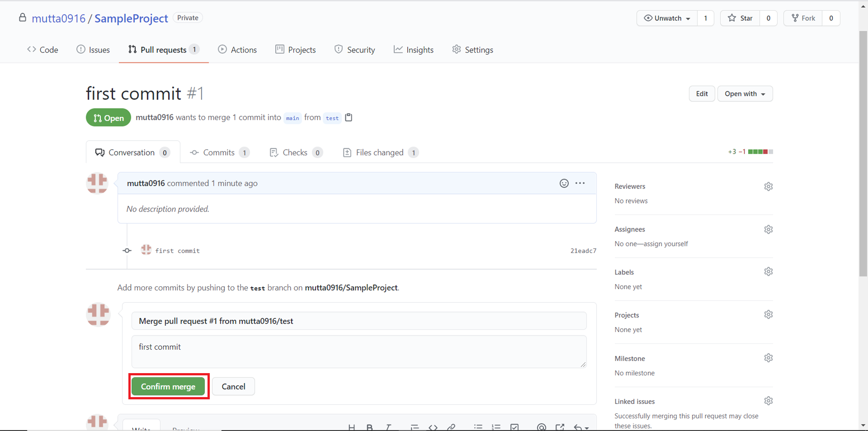868x431 pixels.
Task: Open the Code tab
Action: coord(42,50)
